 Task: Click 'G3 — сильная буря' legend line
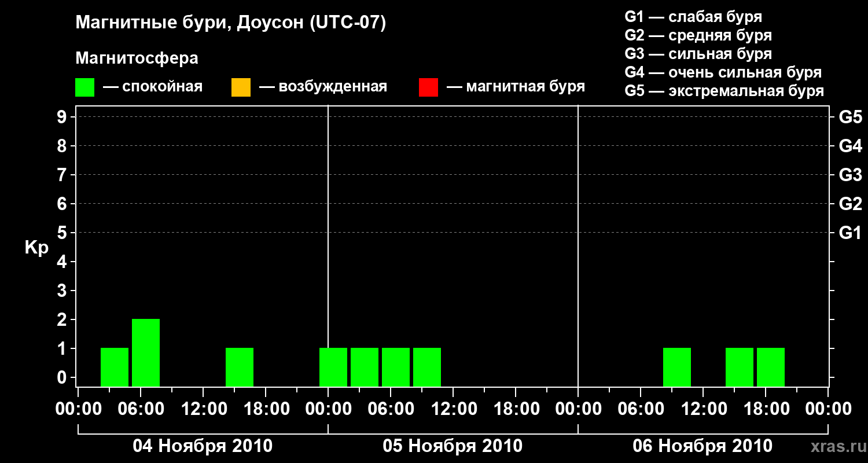tap(698, 54)
